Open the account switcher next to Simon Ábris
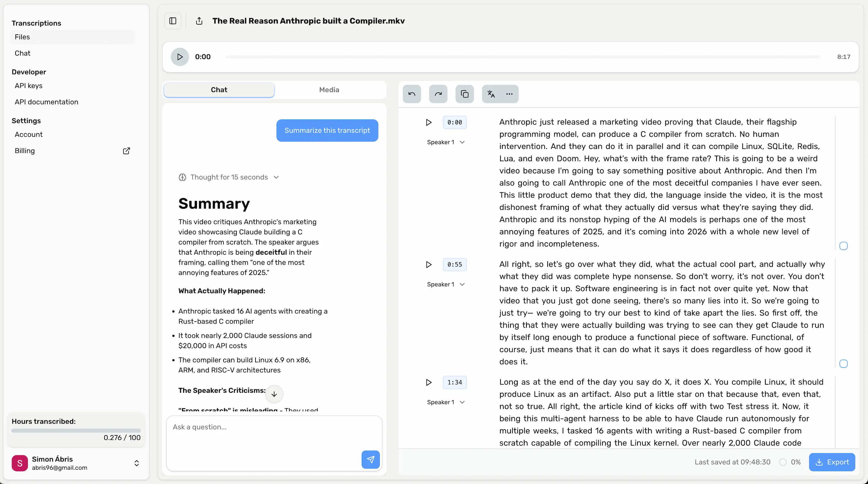 (x=136, y=463)
